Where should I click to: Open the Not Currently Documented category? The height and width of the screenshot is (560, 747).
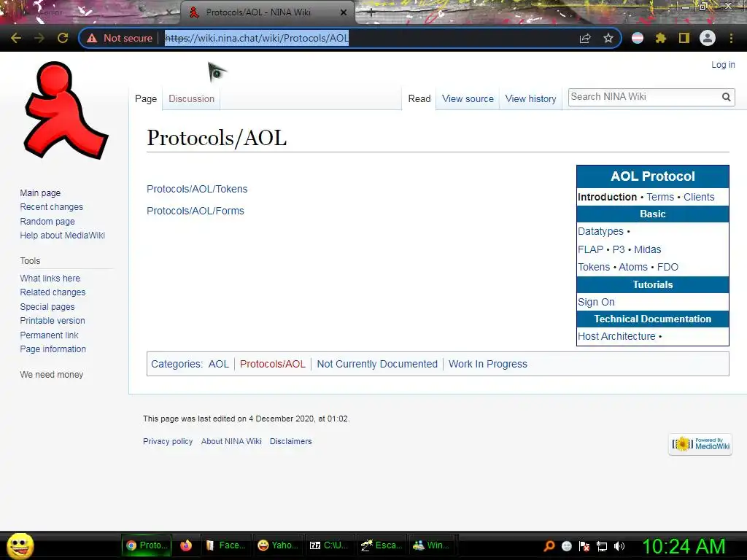coord(377,365)
